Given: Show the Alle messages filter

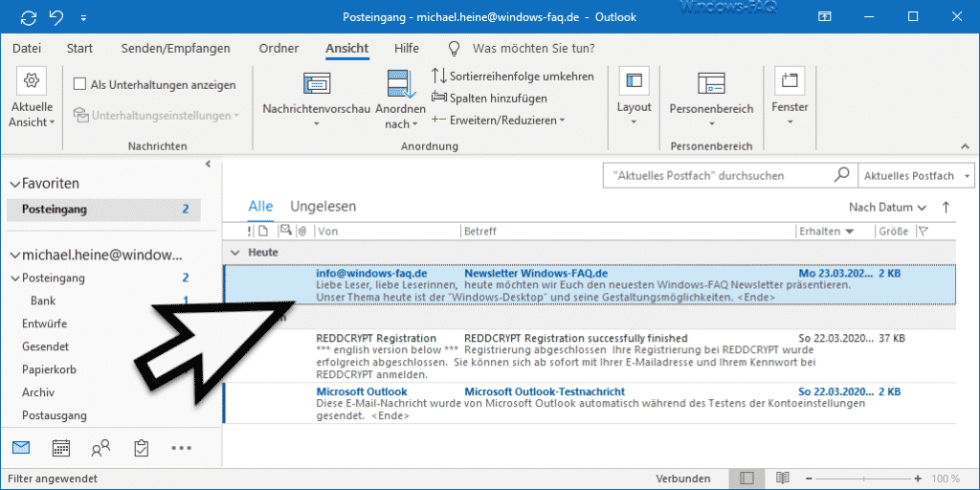Looking at the screenshot, I should coord(260,207).
